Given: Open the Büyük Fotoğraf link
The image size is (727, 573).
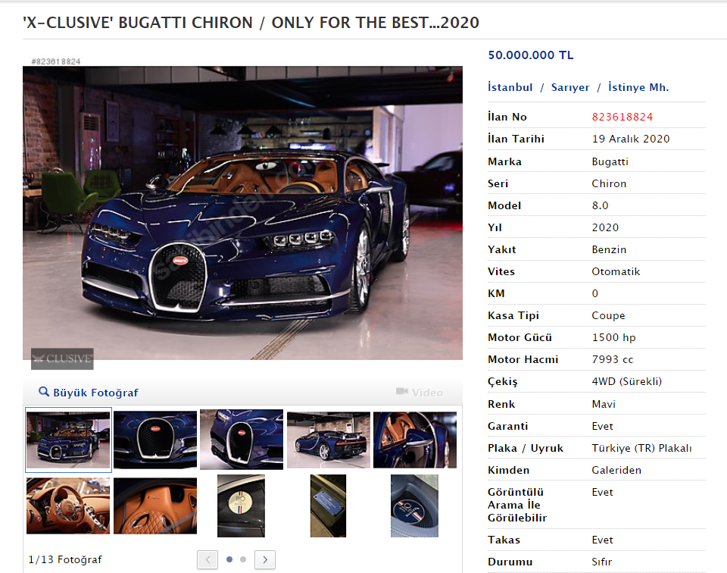Looking at the screenshot, I should [96, 393].
